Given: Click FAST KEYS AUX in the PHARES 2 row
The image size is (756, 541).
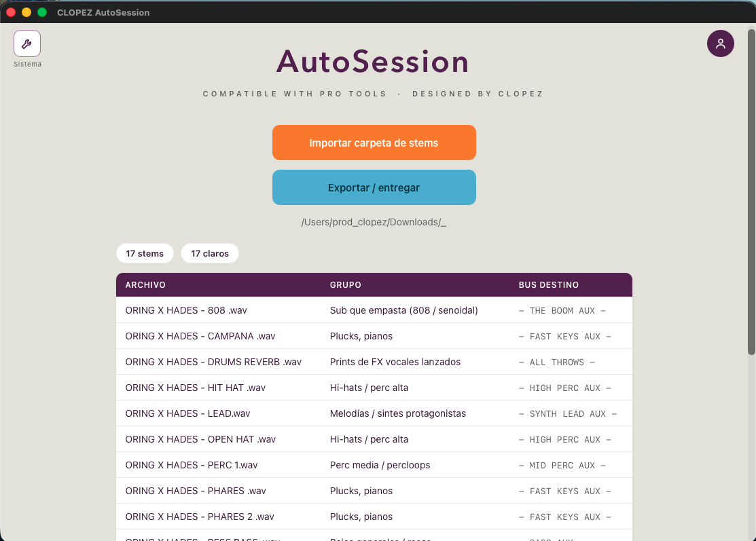Looking at the screenshot, I should point(565,517).
